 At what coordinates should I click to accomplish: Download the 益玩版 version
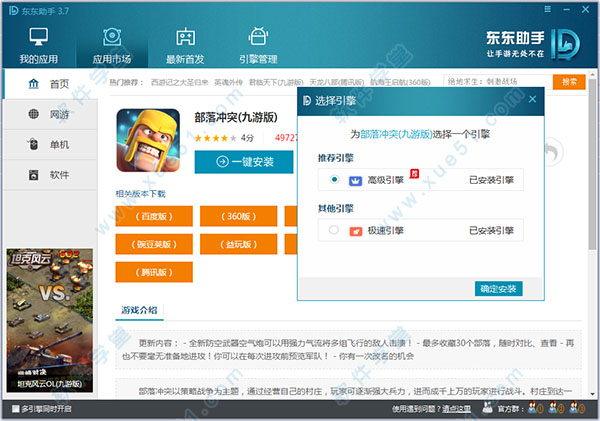coord(239,244)
